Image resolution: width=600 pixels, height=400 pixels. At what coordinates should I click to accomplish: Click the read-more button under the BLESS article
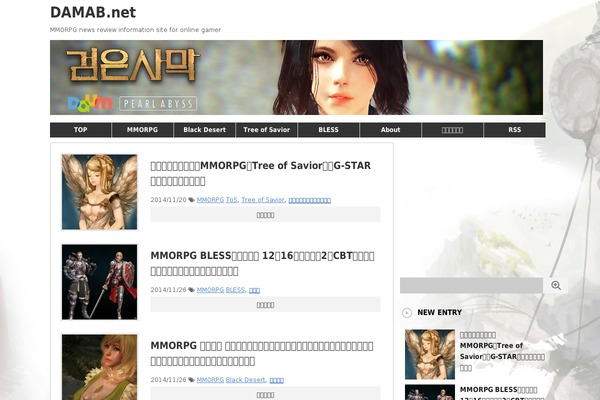coord(265,305)
